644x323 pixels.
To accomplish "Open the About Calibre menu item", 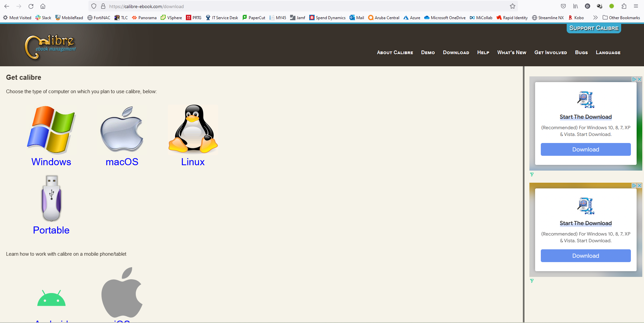I will [395, 52].
